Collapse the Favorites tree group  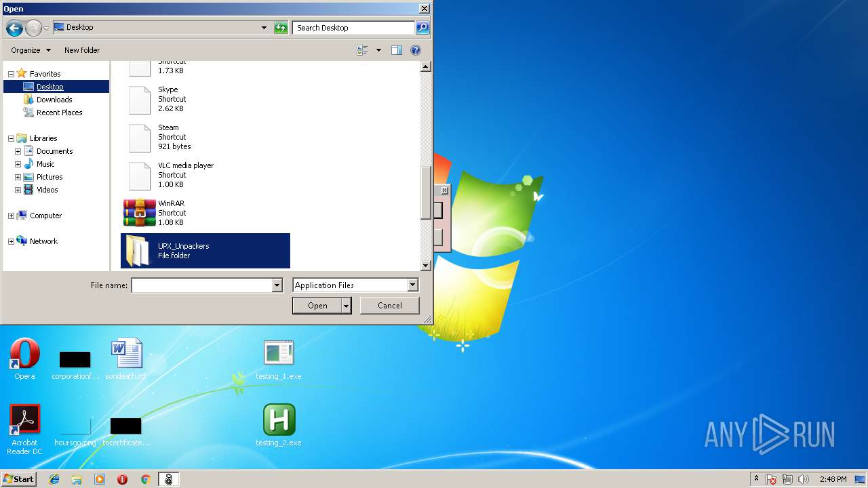11,74
